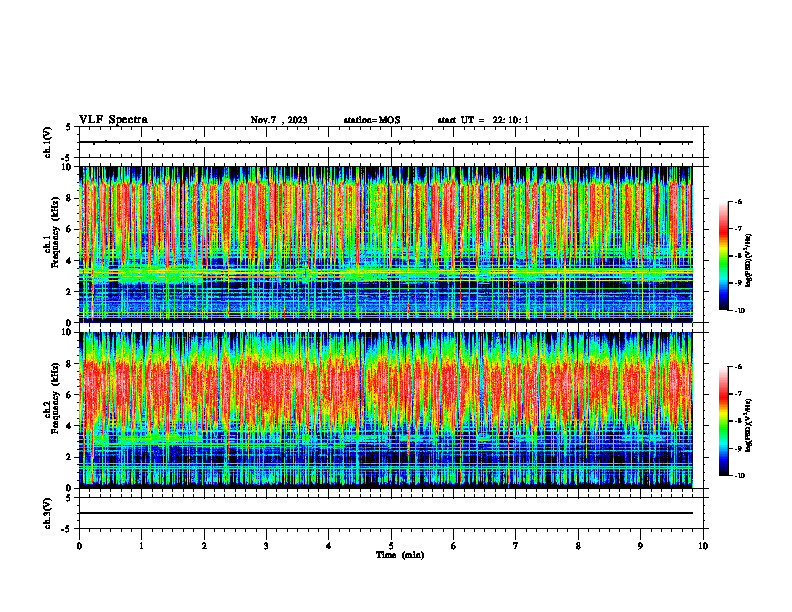The height and width of the screenshot is (612, 792).
Task: Click the ch.1 spectrogram image panel
Action: pos(386,244)
